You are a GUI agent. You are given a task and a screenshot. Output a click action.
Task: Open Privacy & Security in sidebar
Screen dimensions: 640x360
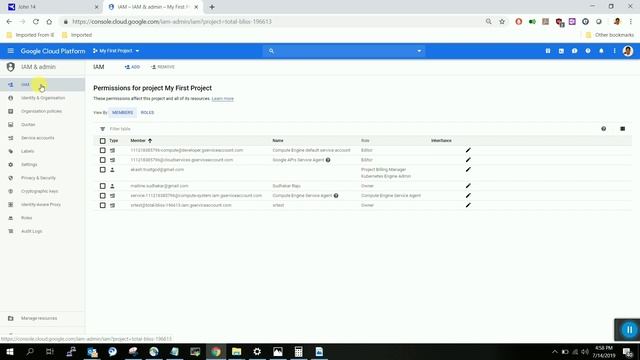tap(42, 178)
